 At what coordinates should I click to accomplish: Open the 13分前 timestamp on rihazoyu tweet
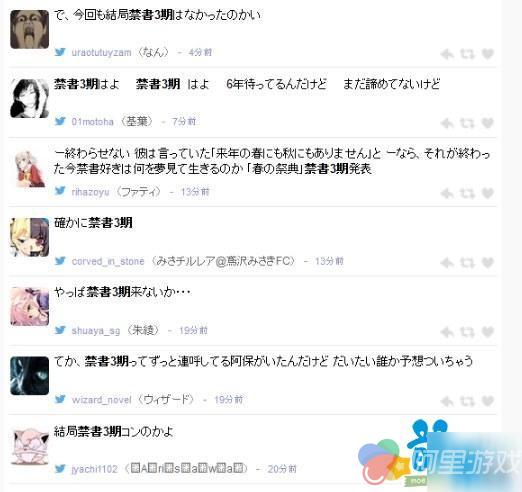[195, 192]
